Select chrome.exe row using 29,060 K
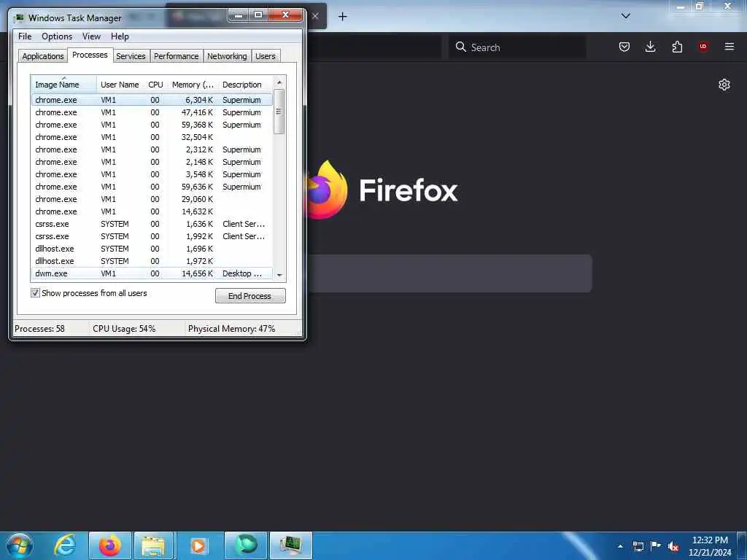The height and width of the screenshot is (560, 747). [152, 199]
